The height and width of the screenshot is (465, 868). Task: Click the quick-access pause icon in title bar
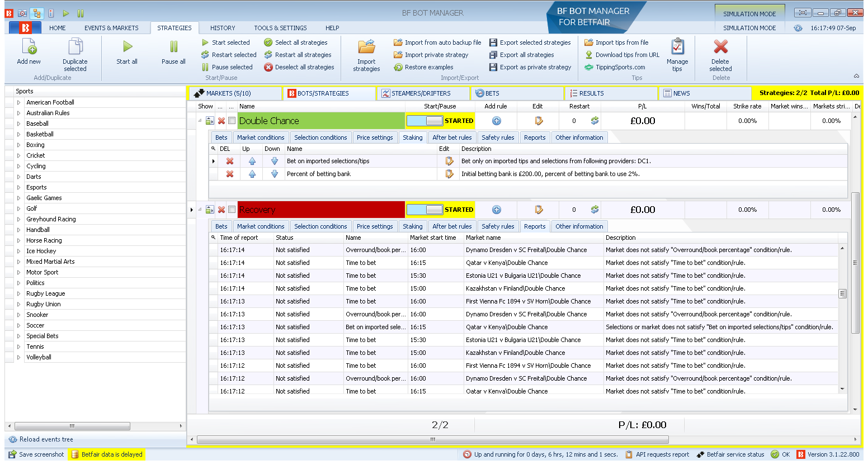[81, 13]
